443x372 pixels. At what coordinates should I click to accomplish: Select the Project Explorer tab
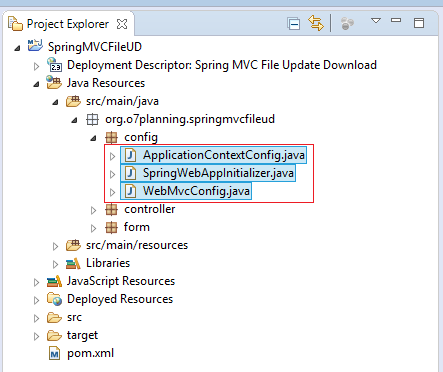68,24
